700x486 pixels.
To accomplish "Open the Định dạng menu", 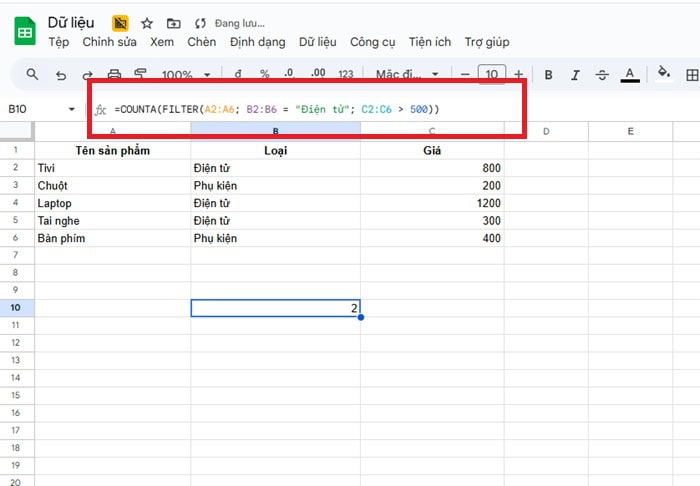I will tap(258, 42).
